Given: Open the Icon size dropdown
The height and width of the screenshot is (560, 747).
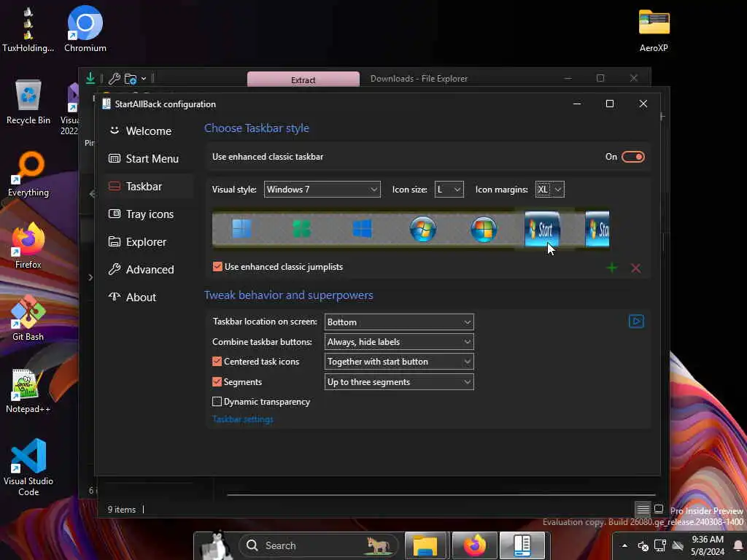Looking at the screenshot, I should [x=449, y=190].
